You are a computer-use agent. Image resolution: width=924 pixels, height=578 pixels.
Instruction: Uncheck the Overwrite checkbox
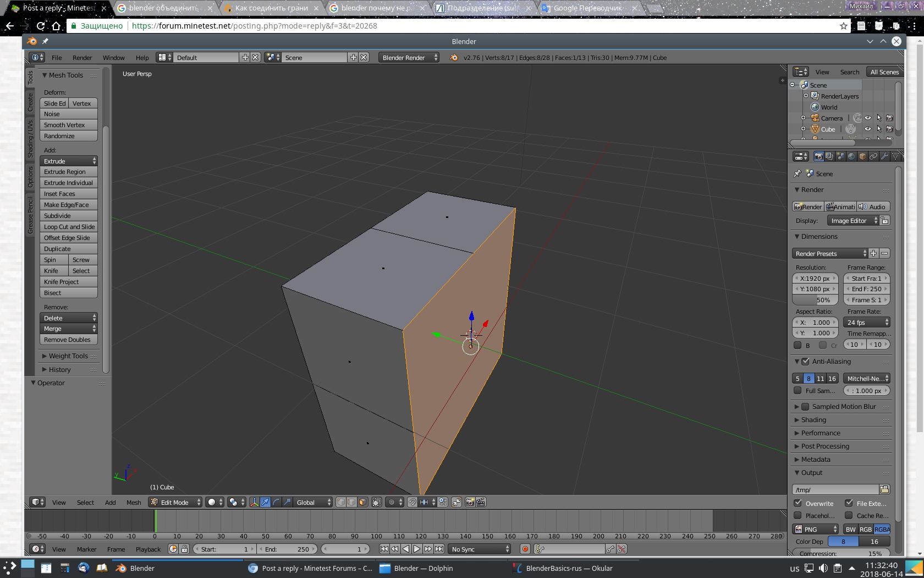coord(798,503)
